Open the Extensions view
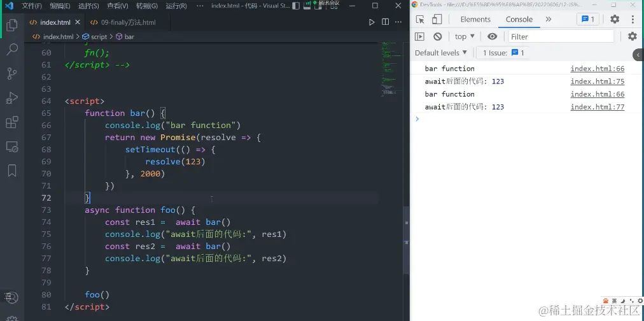644x321 pixels. 12,122
